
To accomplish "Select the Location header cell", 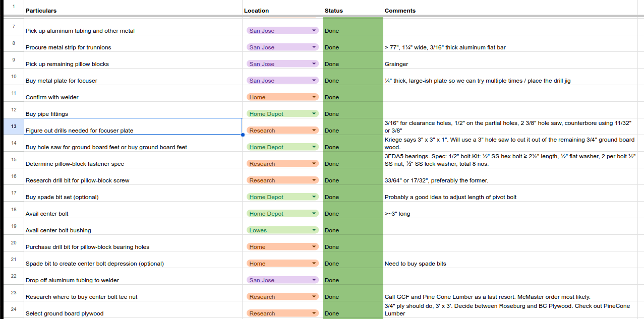I will 282,10.
